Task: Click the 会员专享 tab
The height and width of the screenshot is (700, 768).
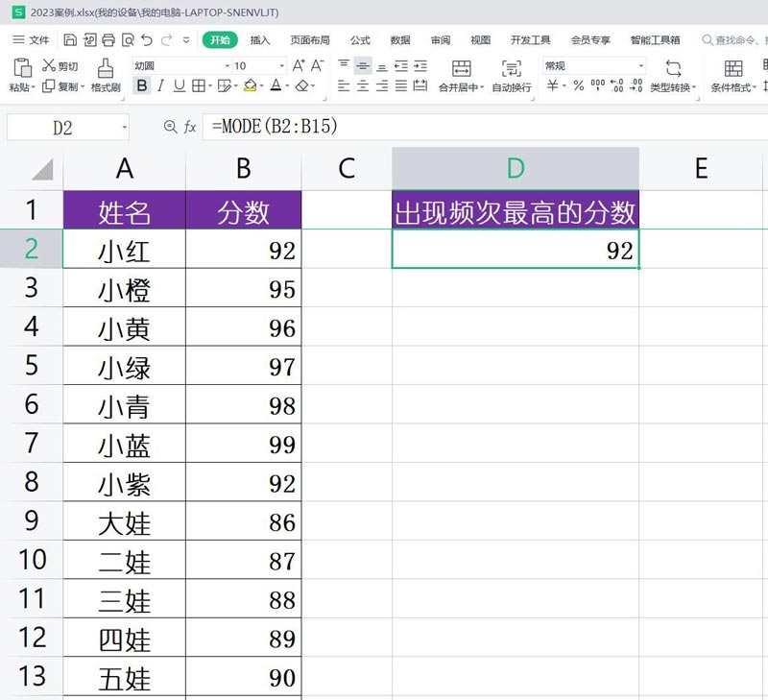Action: coord(590,39)
